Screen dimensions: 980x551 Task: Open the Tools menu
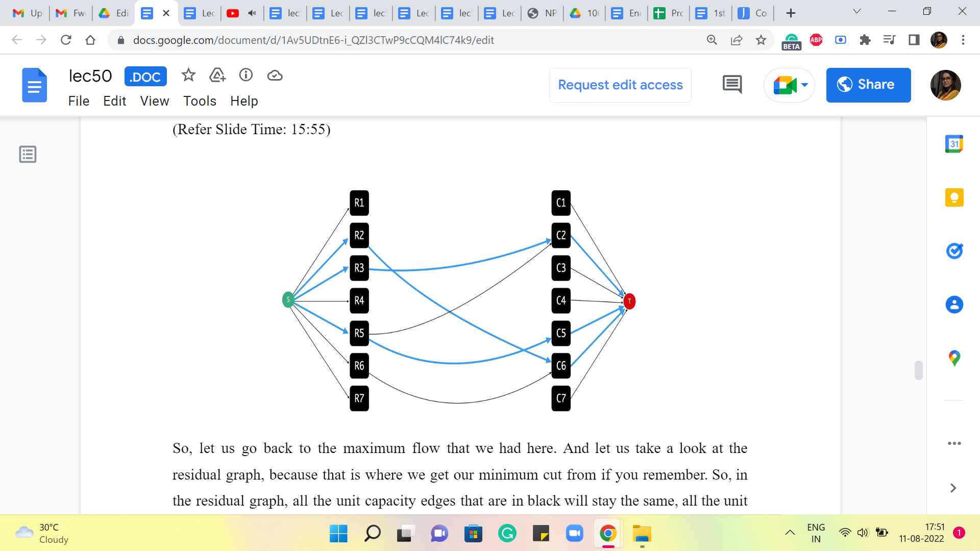[x=200, y=101]
